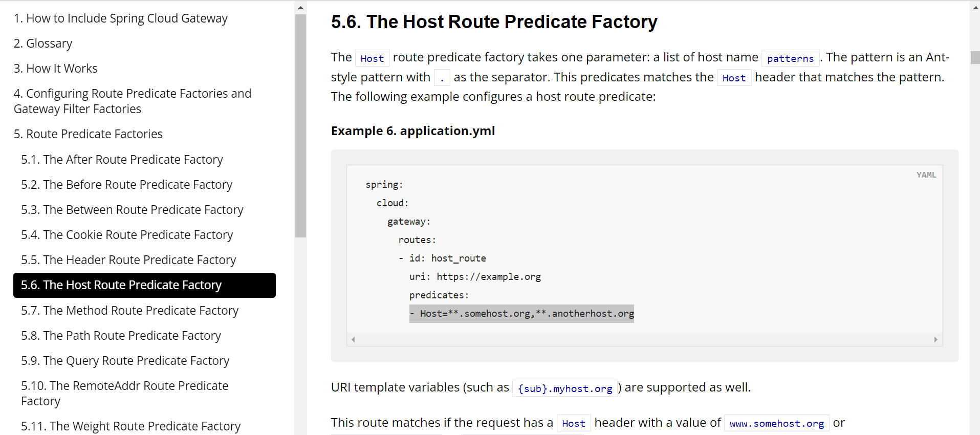This screenshot has height=435, width=980.
Task: Open the How It Works section
Action: pyautogui.click(x=55, y=69)
